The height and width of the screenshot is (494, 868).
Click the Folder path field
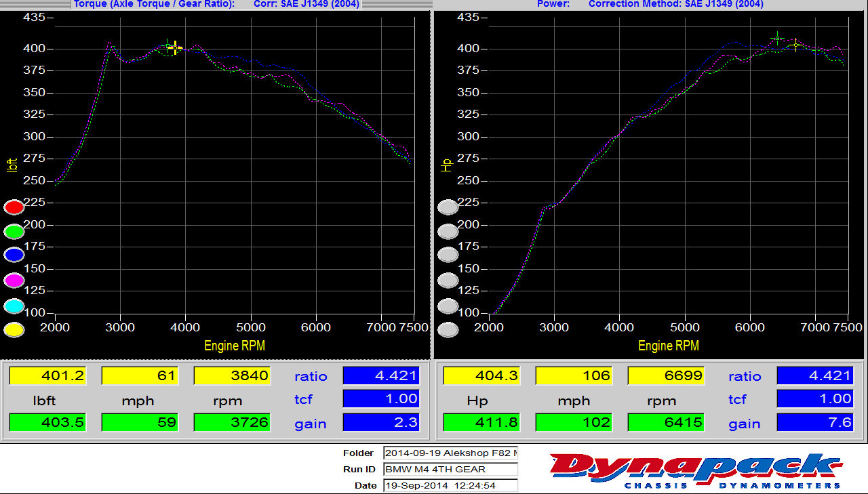[x=450, y=453]
